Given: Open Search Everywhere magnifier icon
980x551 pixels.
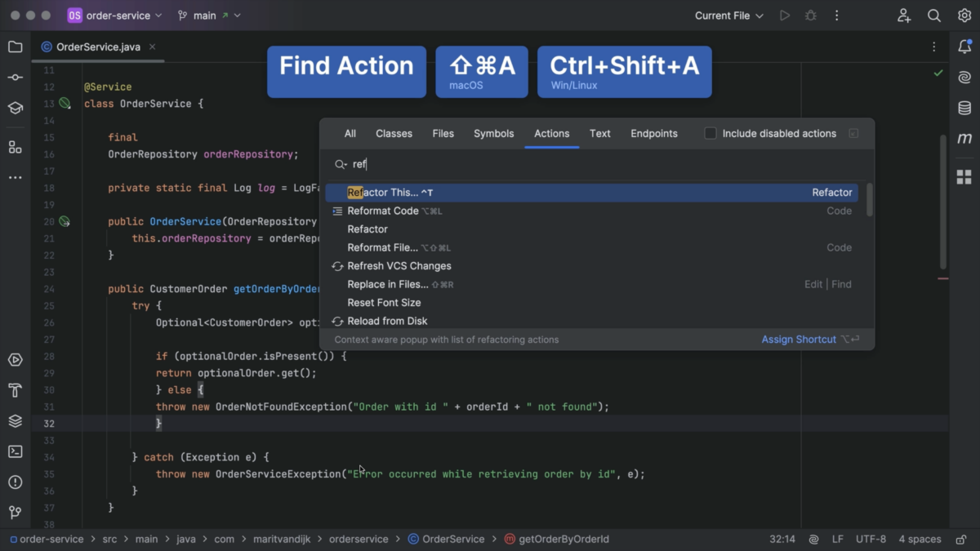Looking at the screenshot, I should (934, 16).
